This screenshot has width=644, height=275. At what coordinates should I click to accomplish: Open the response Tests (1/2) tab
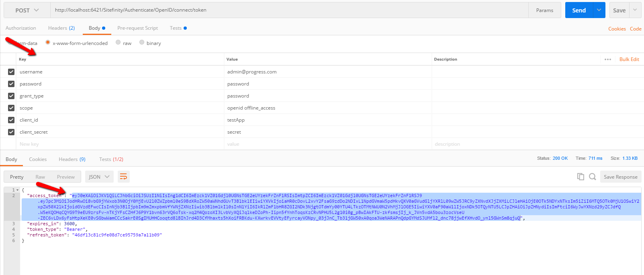pos(111,159)
